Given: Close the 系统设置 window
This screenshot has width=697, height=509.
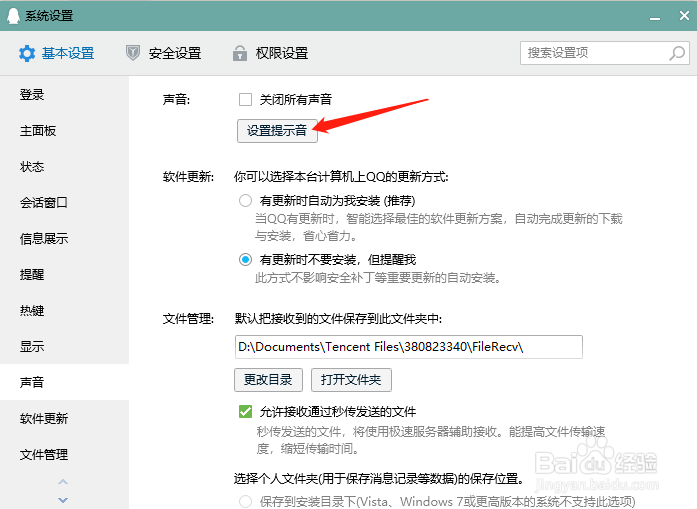Looking at the screenshot, I should (684, 16).
